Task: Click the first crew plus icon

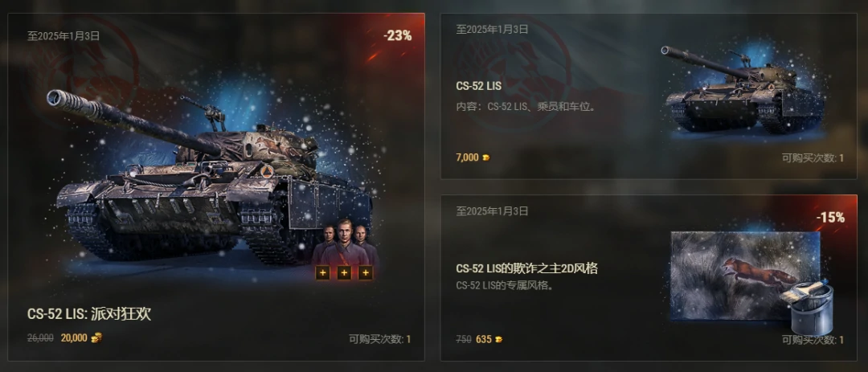Action: (x=323, y=272)
